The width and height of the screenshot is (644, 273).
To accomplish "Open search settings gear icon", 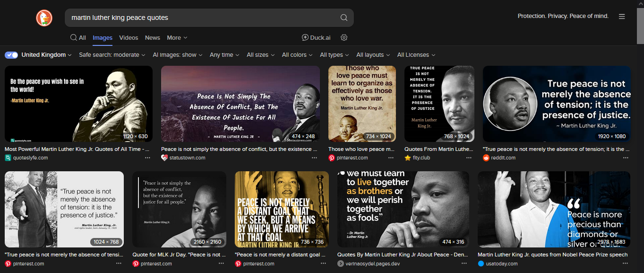I will [344, 38].
